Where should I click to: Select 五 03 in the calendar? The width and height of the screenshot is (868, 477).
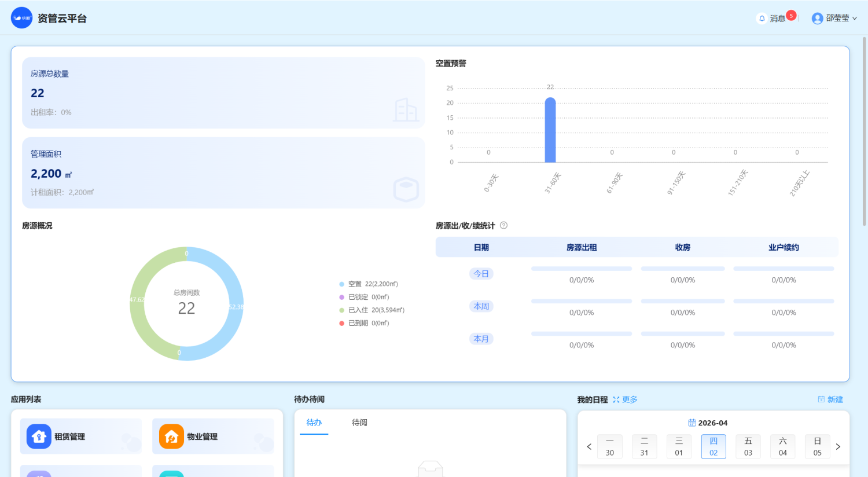(x=748, y=446)
